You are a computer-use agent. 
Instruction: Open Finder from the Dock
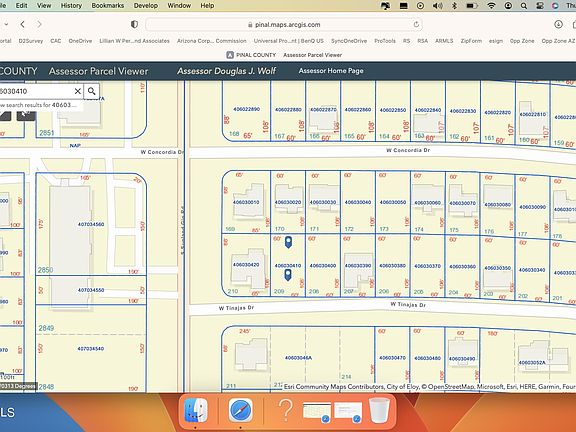pyautogui.click(x=196, y=410)
